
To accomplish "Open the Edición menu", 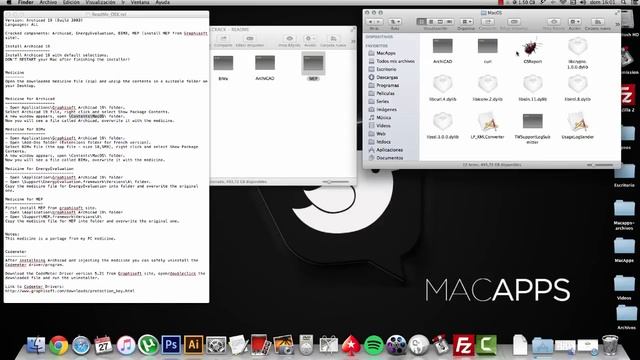I will (71, 2).
